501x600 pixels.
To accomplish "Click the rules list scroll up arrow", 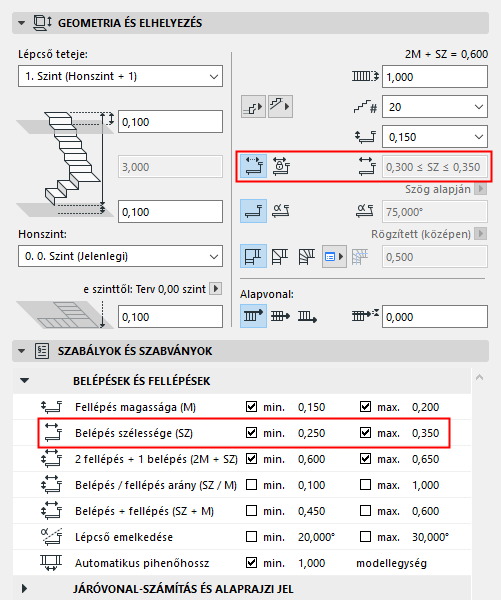I will [x=480, y=378].
